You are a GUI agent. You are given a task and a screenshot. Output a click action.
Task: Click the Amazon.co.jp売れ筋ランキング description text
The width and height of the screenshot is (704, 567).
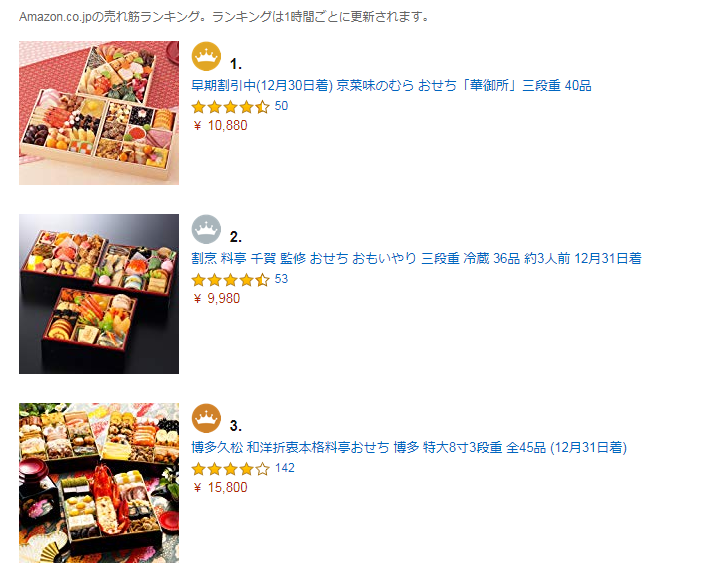225,17
